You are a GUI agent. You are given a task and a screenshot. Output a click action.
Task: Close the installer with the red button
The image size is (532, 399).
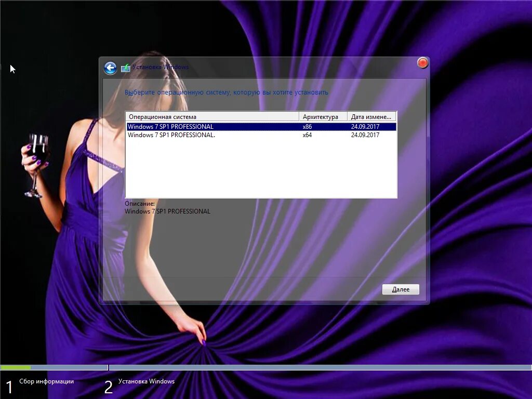coord(422,63)
